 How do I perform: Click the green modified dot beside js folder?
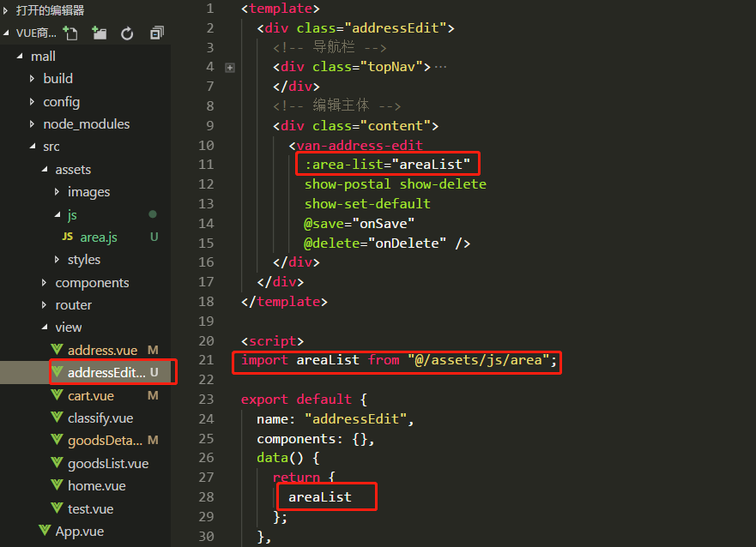pos(153,214)
